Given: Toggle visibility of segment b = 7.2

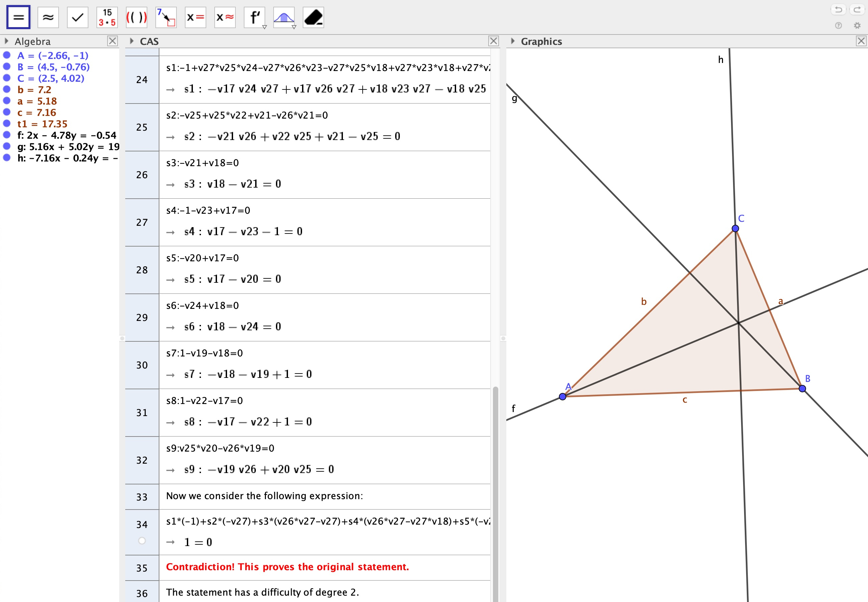Looking at the screenshot, I should point(6,89).
